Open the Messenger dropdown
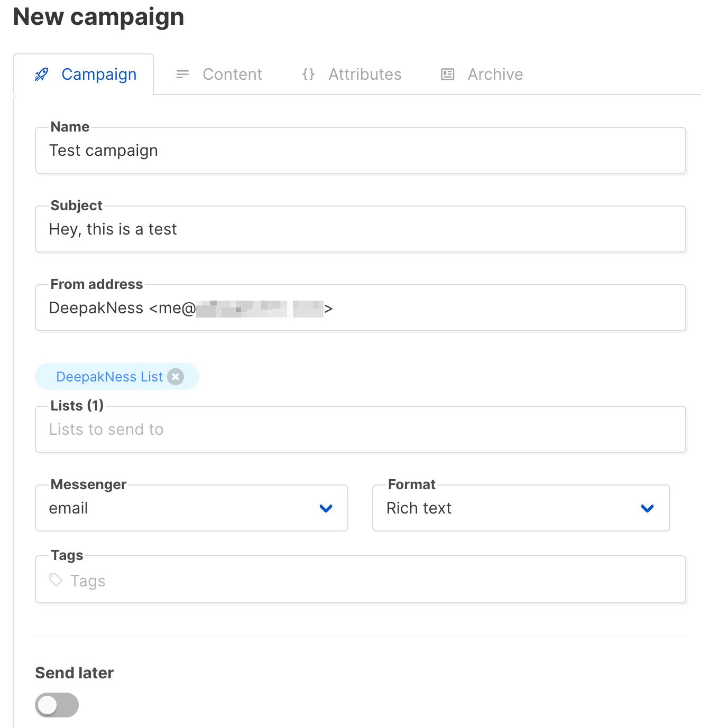Image resolution: width=701 pixels, height=728 pixels. (x=191, y=508)
